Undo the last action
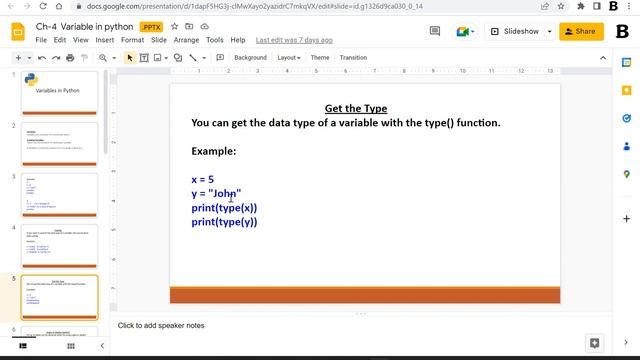Viewport: 640px width, 360px height. click(42, 58)
